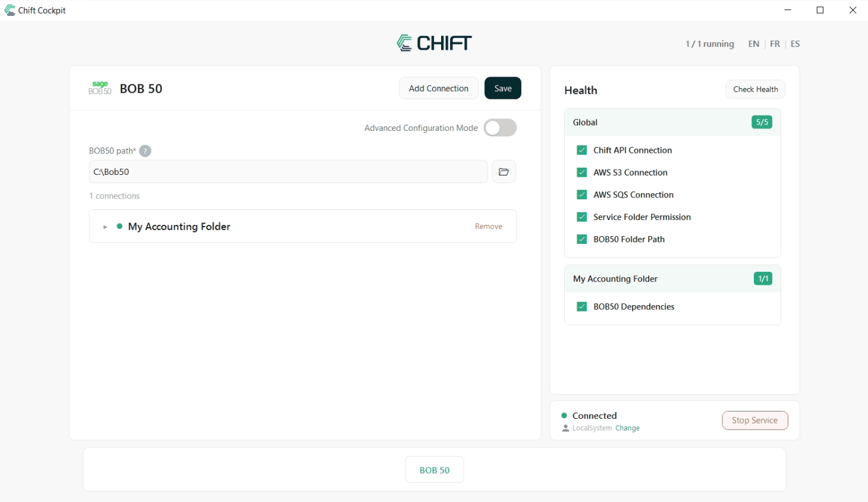Maximize the Chift Cockpit window
This screenshot has width=868, height=502.
820,10
